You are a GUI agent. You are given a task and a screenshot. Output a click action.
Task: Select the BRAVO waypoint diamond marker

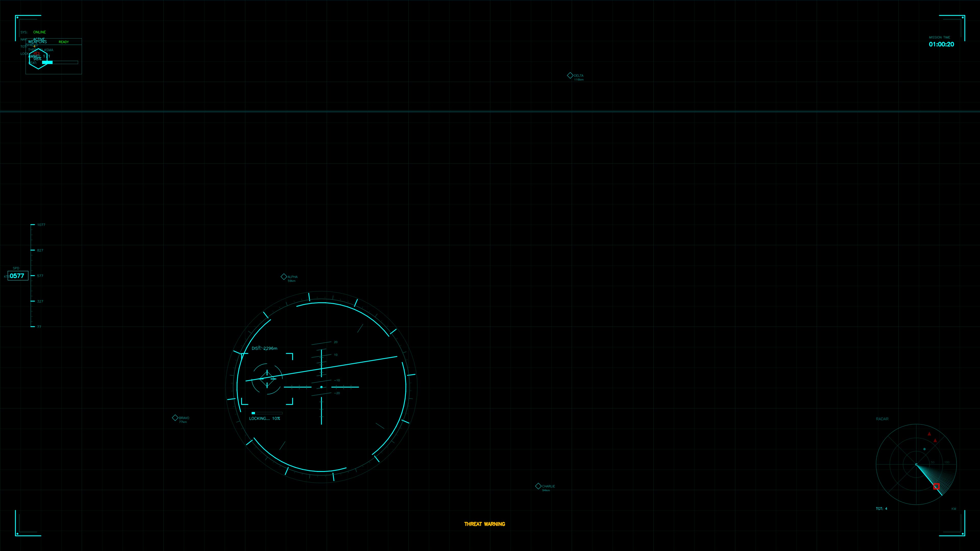point(175,418)
